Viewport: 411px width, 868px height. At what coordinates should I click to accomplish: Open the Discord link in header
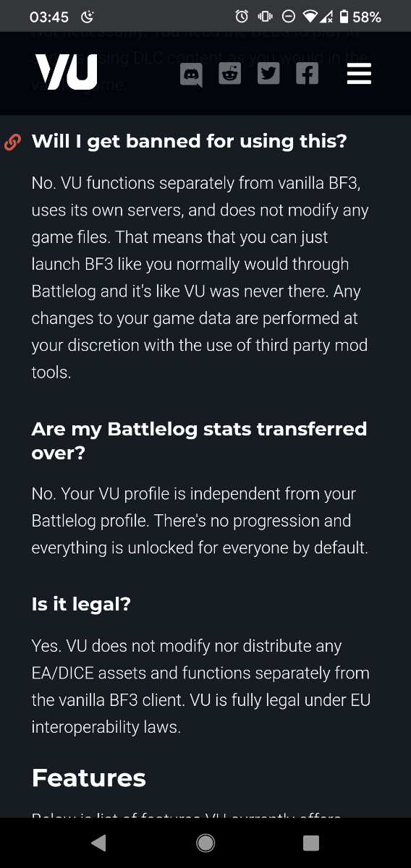point(192,74)
